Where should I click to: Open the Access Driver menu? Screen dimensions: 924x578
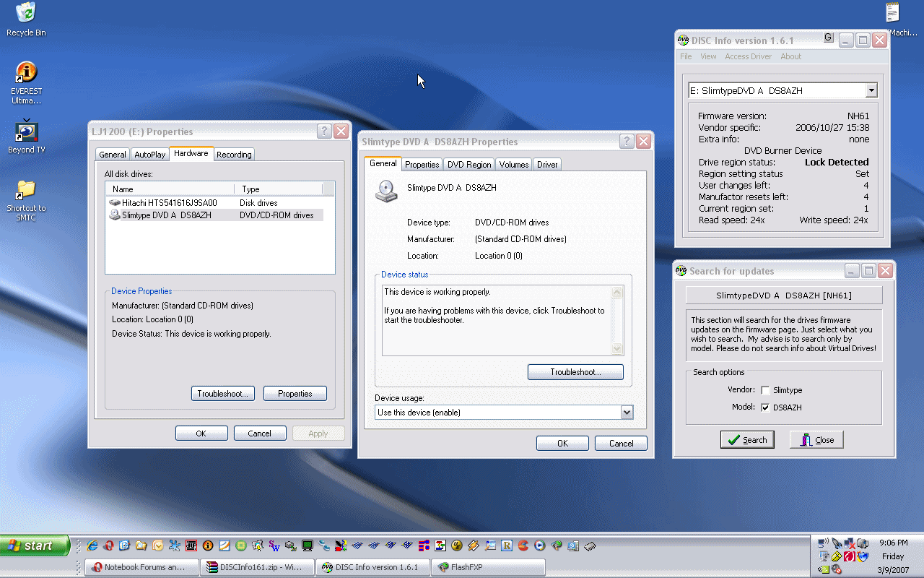tap(748, 56)
